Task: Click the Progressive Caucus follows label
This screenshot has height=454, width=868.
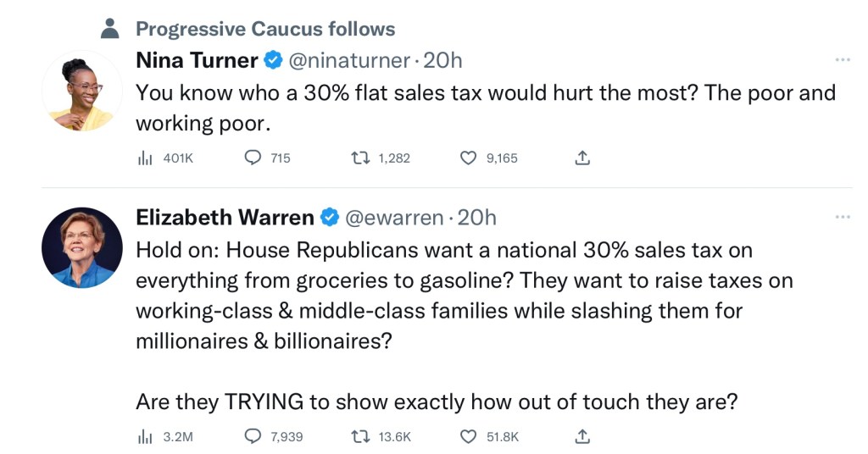Action: click(264, 29)
